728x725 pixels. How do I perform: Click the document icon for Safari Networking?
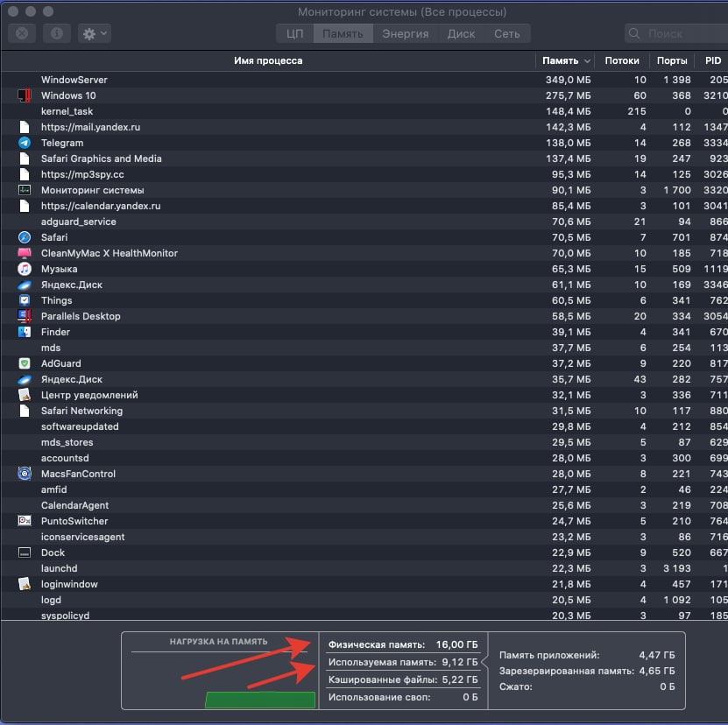pyautogui.click(x=25, y=412)
